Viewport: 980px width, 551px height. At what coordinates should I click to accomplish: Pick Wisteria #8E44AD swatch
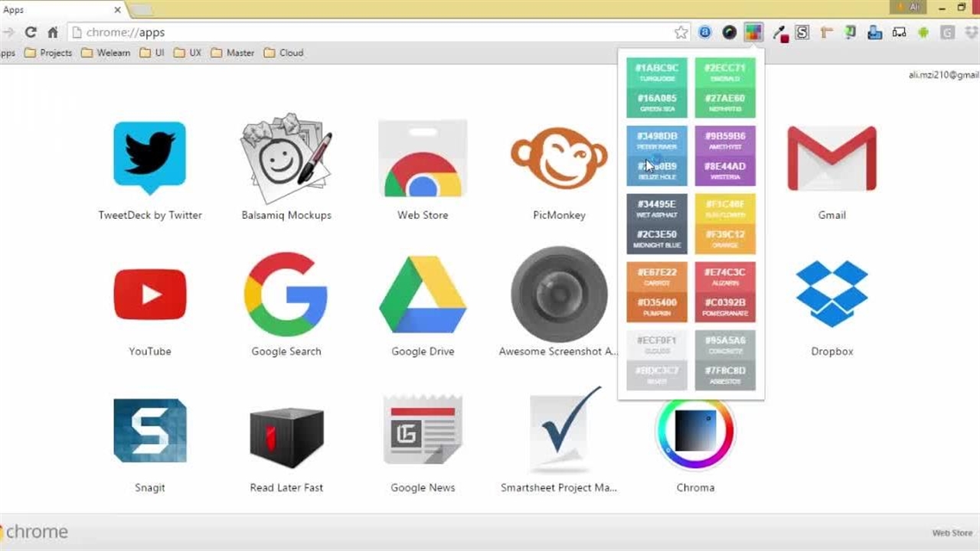[x=725, y=171]
